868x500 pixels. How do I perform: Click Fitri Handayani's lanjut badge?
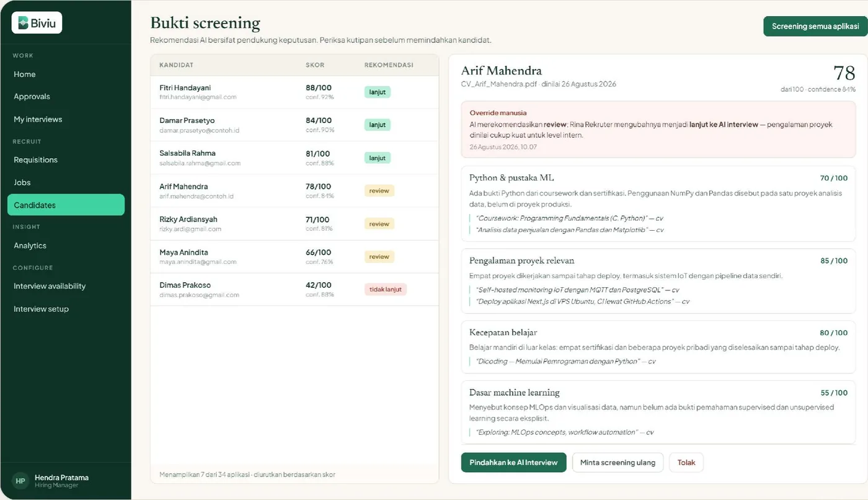pos(378,92)
